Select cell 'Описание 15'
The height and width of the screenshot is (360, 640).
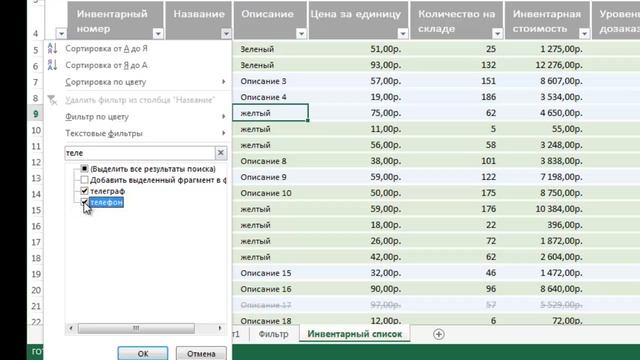click(x=270, y=273)
